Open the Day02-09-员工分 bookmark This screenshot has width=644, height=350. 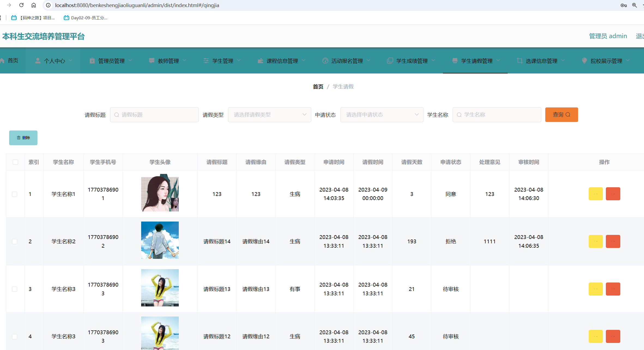(x=86, y=18)
